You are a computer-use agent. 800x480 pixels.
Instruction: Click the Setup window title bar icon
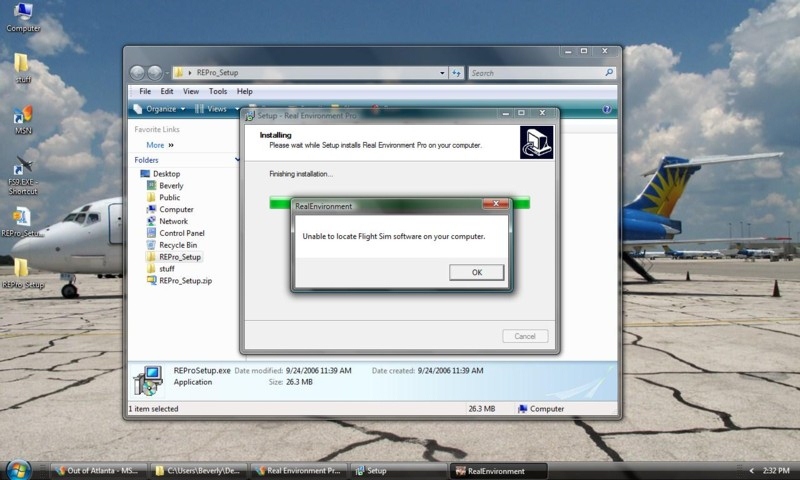tap(249, 116)
